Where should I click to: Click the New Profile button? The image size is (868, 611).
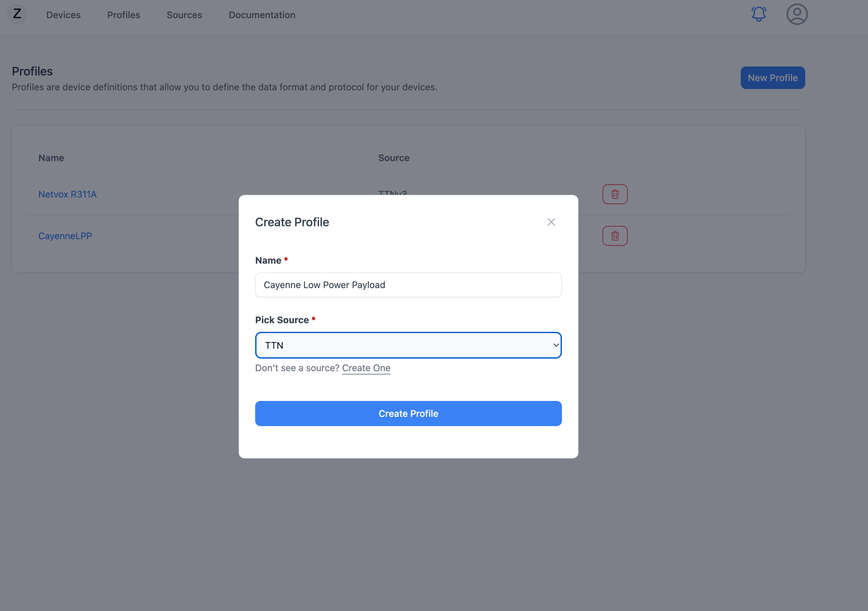tap(772, 77)
